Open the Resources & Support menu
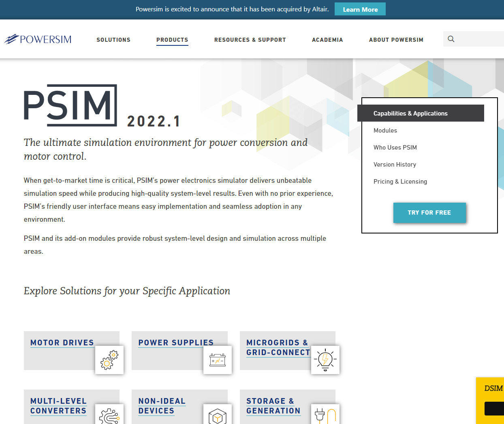The height and width of the screenshot is (424, 504). coord(250,40)
